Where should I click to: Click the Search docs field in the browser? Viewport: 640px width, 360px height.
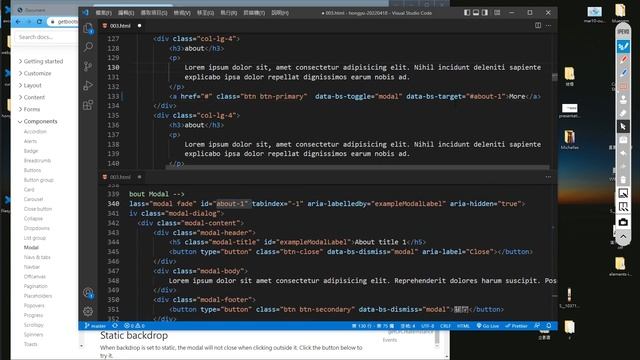45,37
